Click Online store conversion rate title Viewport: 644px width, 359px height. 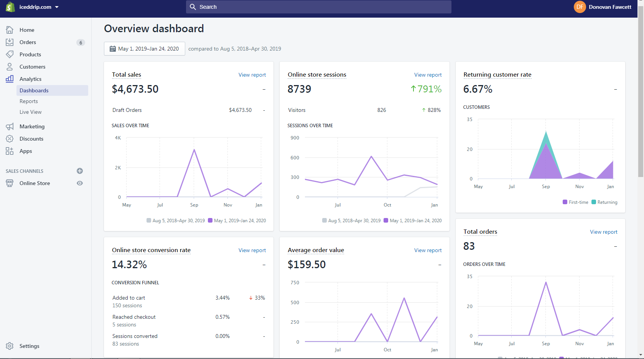(x=151, y=250)
